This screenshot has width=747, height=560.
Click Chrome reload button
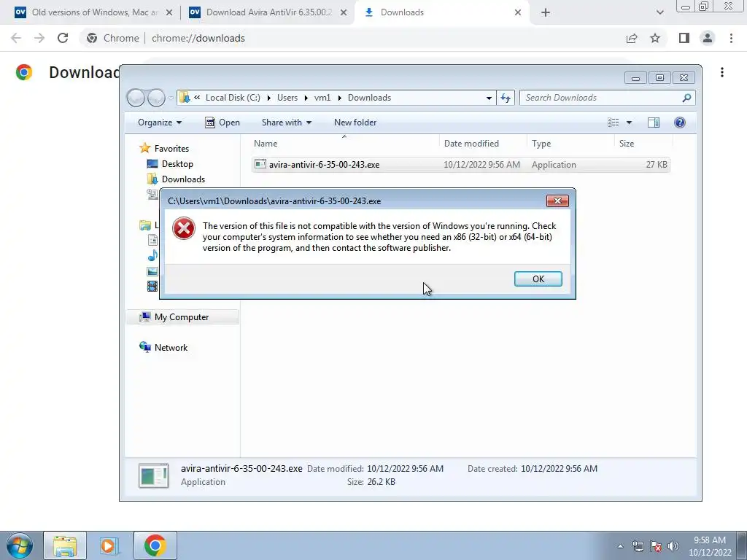[63, 38]
